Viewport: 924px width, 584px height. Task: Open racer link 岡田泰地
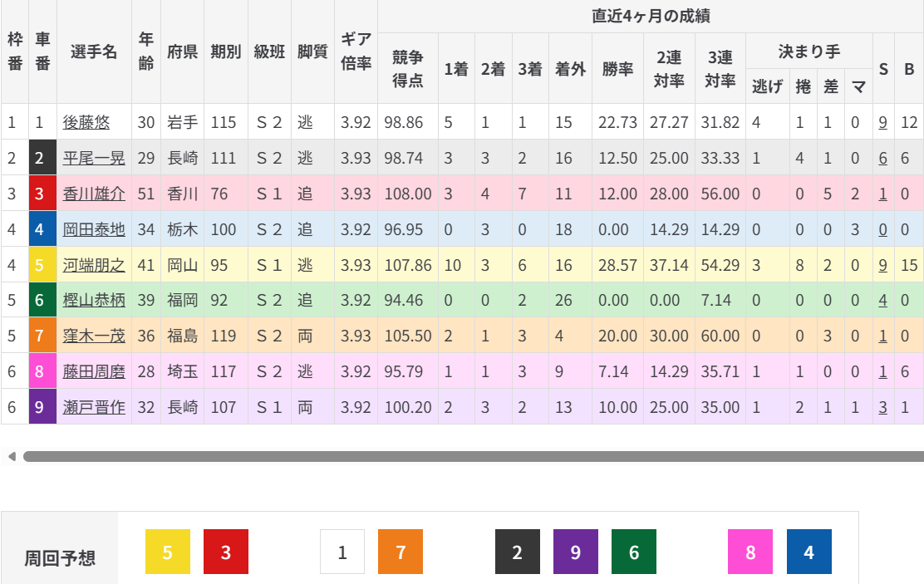pyautogui.click(x=94, y=229)
